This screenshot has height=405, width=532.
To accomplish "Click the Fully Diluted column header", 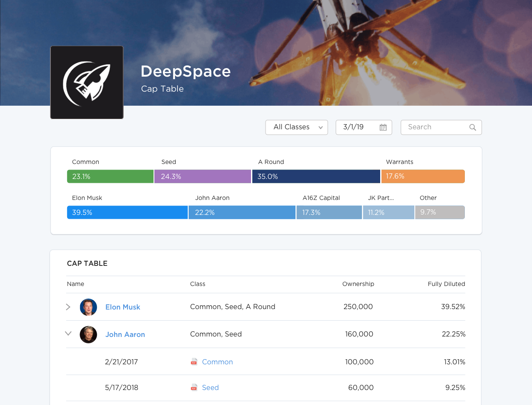I will click(446, 284).
